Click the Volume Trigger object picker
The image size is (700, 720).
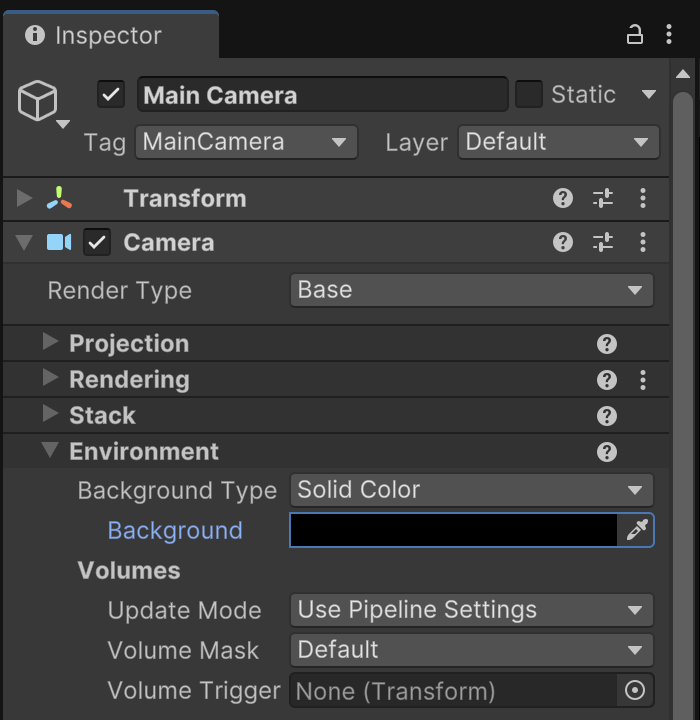pyautogui.click(x=634, y=690)
